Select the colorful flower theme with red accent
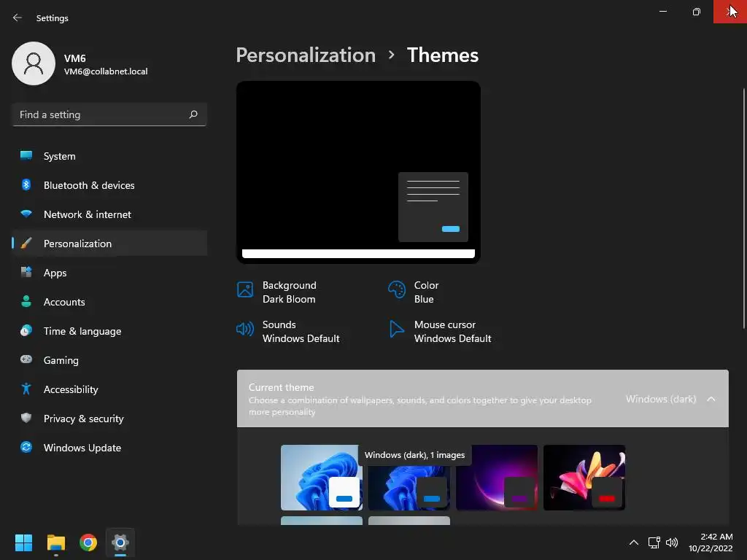 [x=584, y=478]
